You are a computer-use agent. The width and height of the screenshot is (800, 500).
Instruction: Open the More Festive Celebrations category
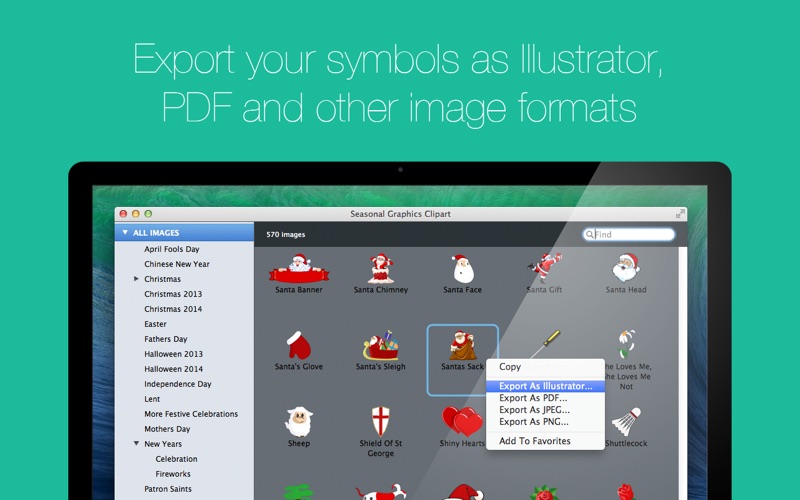(x=191, y=414)
